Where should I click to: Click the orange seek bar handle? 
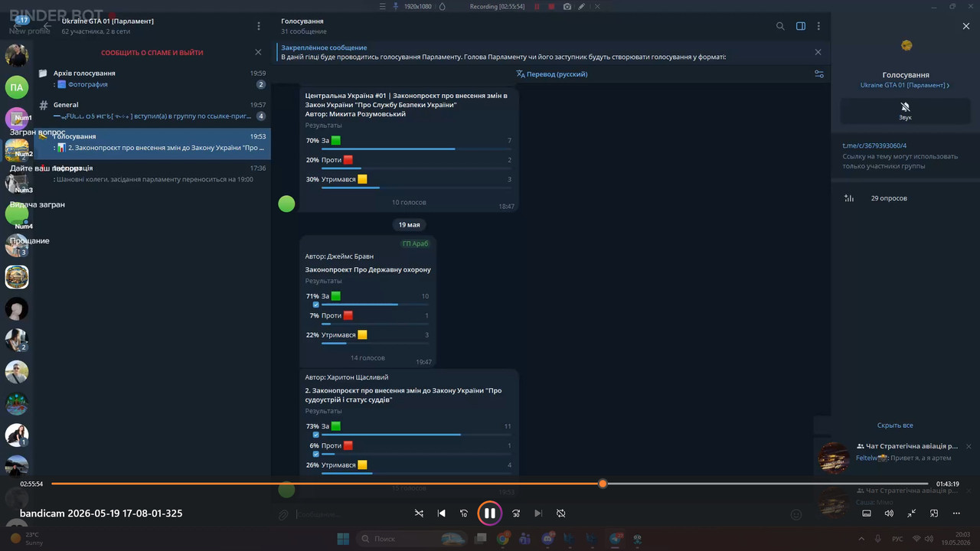click(603, 484)
